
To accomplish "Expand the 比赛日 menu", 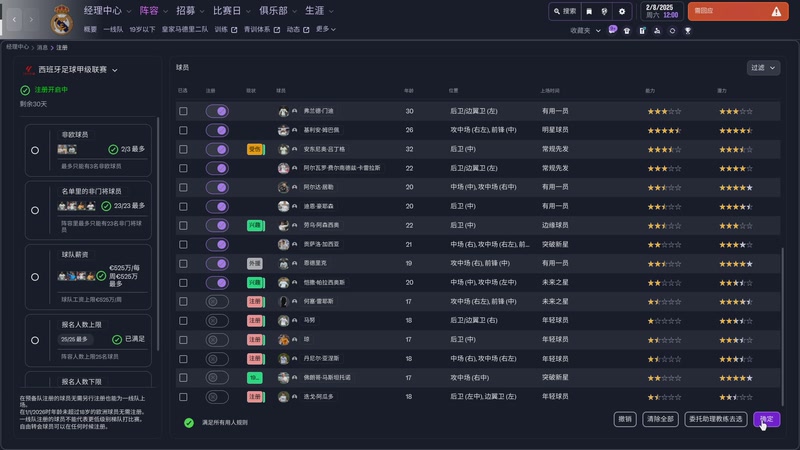I will [x=232, y=11].
